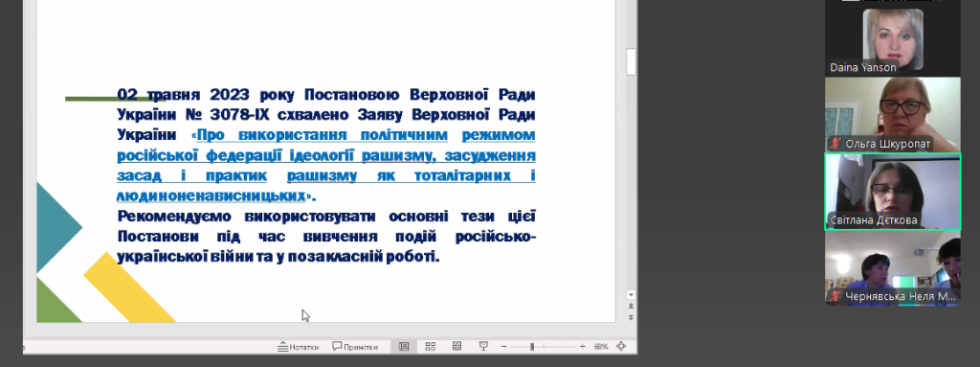Go to next slide double-arrow button
The height and width of the screenshot is (367, 980).
coord(631,317)
